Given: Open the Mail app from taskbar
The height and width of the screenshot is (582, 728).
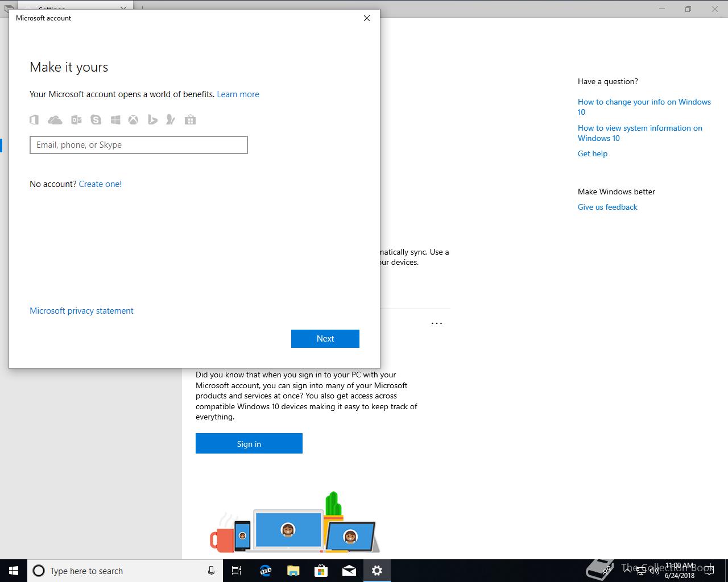Looking at the screenshot, I should tap(349, 571).
